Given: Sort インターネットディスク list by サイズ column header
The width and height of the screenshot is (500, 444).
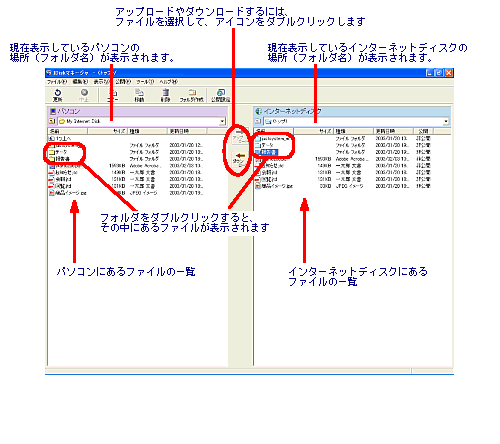Looking at the screenshot, I should [314, 131].
